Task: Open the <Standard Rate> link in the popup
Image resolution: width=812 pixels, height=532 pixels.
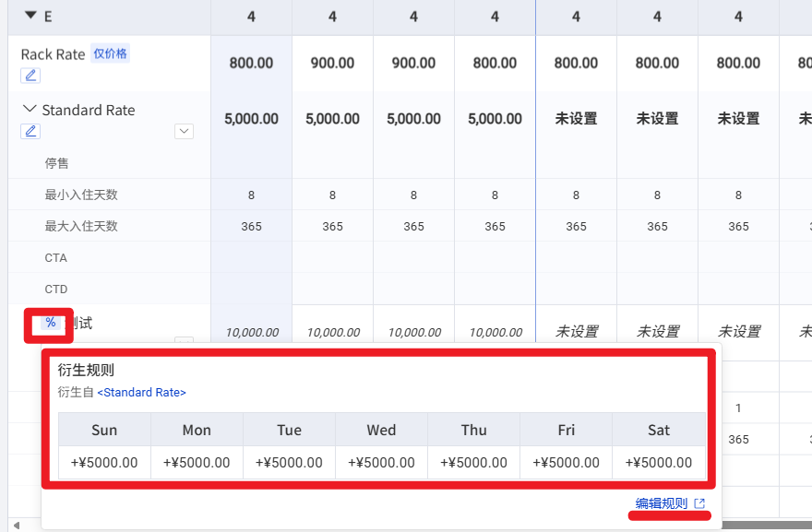Action: coord(141,392)
